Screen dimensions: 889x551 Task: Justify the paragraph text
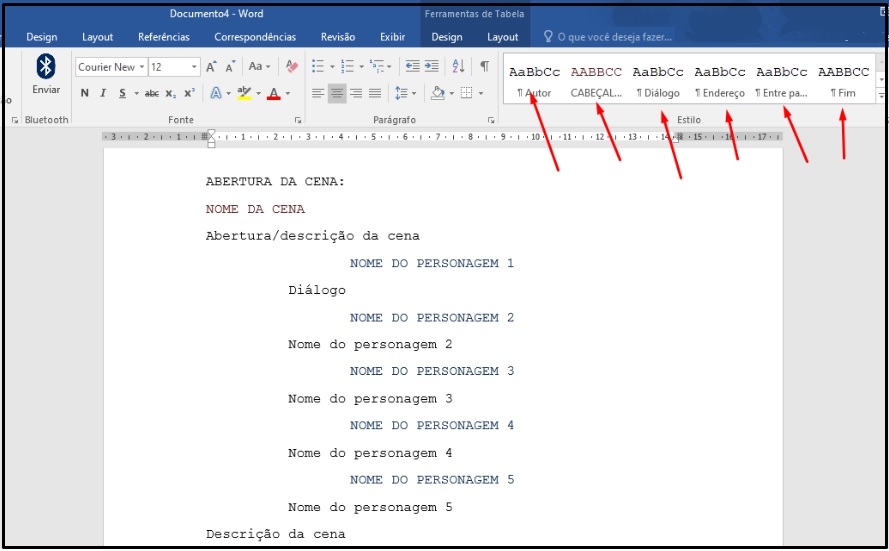pos(375,93)
